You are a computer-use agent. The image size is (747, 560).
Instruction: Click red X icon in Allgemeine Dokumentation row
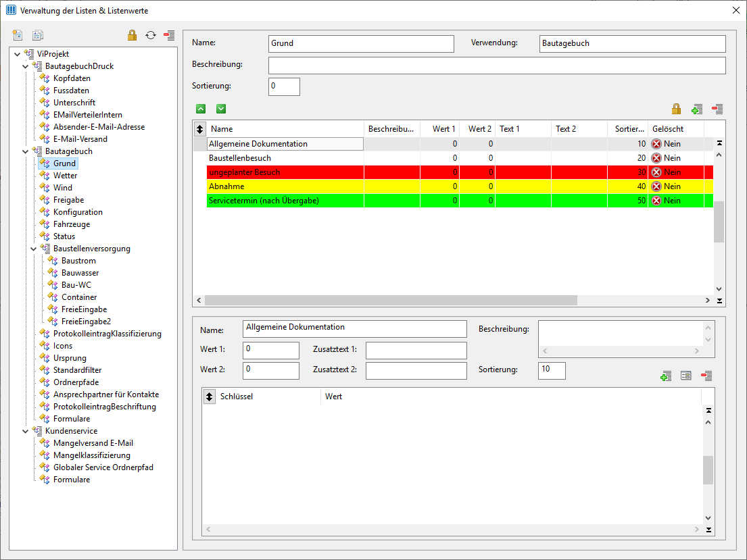coord(656,144)
